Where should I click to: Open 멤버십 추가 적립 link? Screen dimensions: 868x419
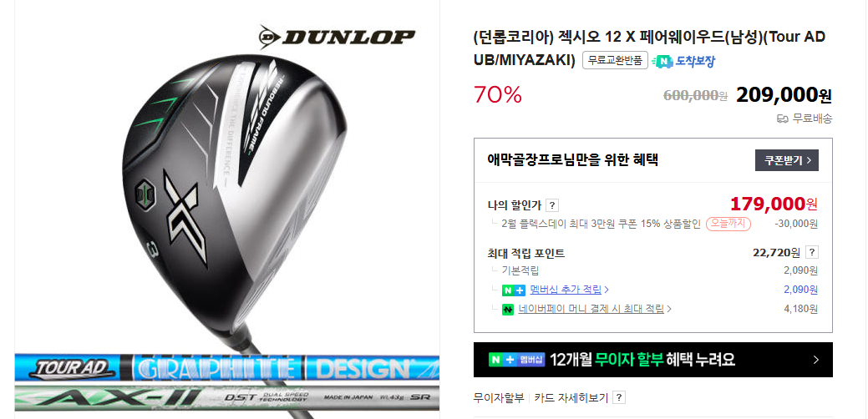(566, 290)
